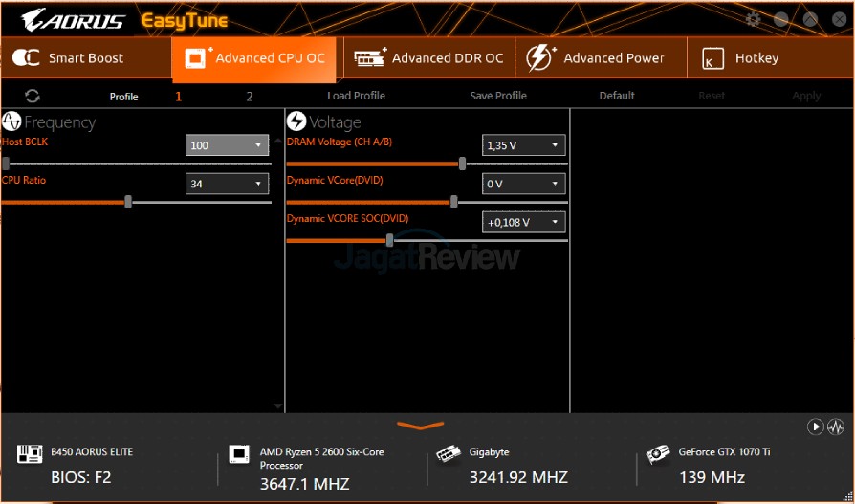The image size is (855, 504).
Task: Click the 3241.92 MHZ memory speed value
Action: pos(518,478)
